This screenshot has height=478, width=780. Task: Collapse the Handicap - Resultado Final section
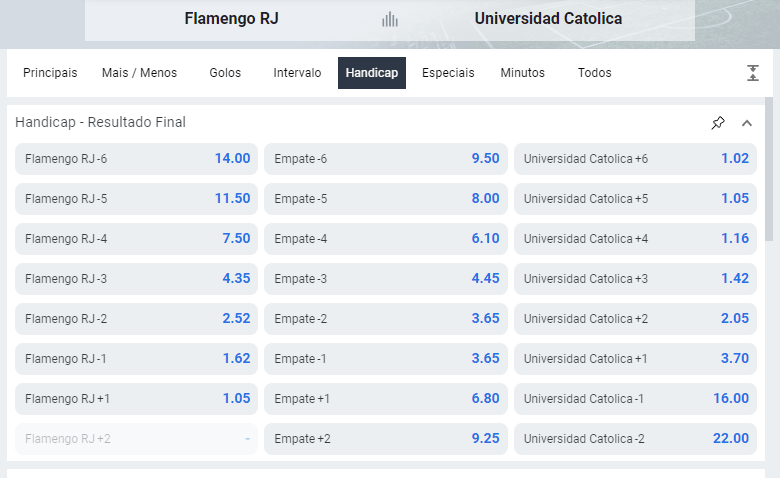(747, 123)
